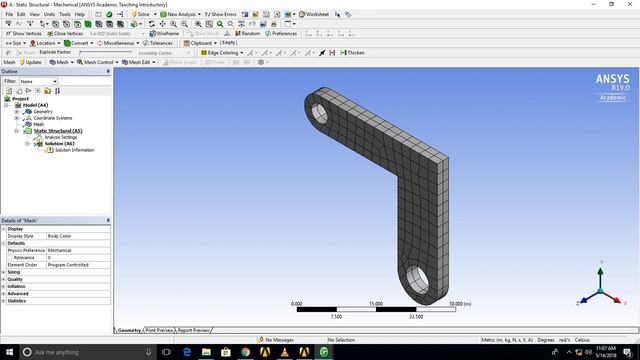Select Analysis Settings in the tree

[60, 138]
